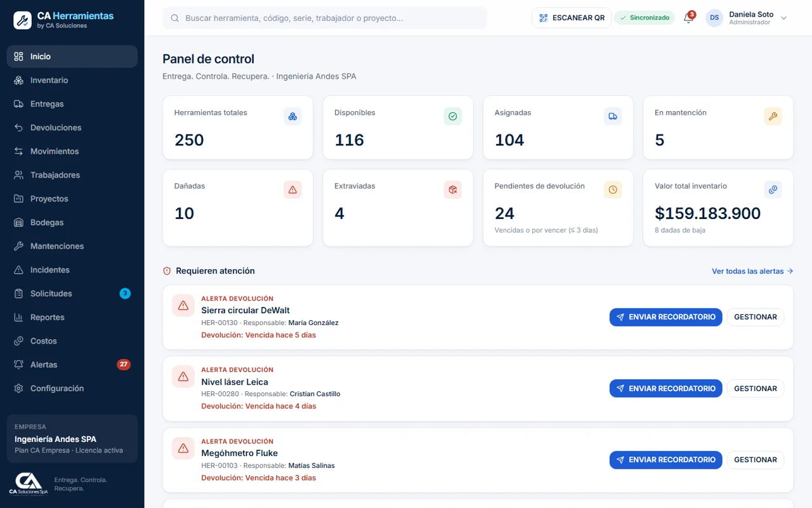The width and height of the screenshot is (812, 508).
Task: Click the warning icon on Dañadas card
Action: [292, 189]
